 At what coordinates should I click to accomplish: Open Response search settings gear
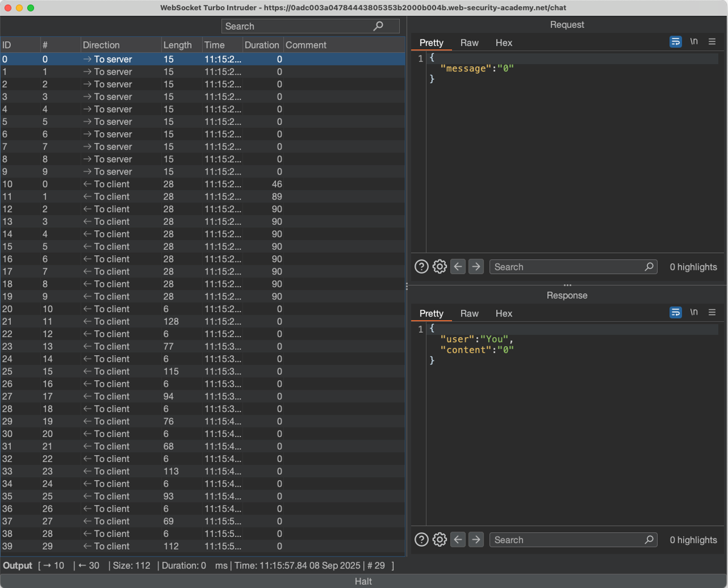click(x=439, y=540)
